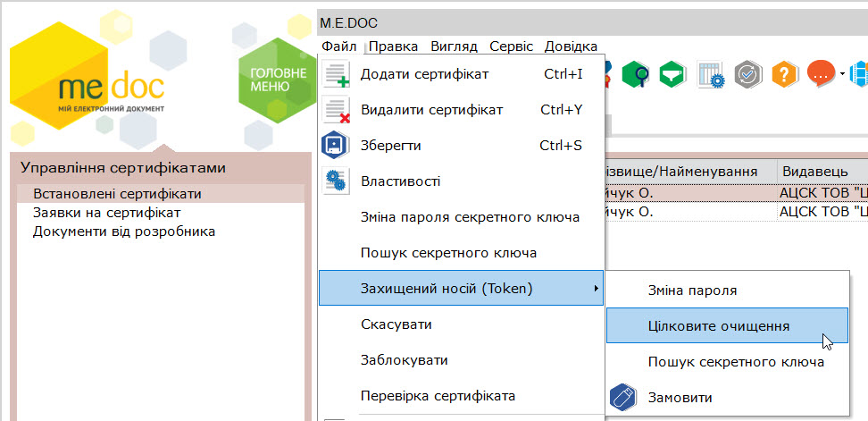Choose Пошук секретного ключа in Token submenu

(728, 362)
